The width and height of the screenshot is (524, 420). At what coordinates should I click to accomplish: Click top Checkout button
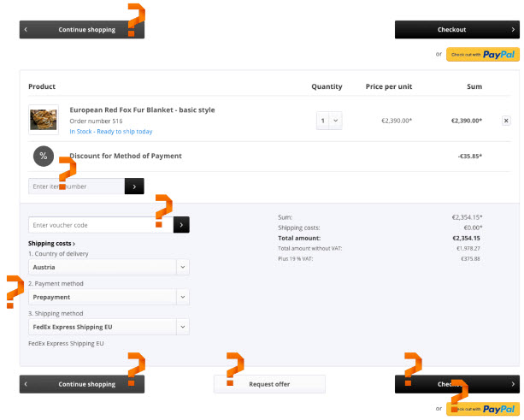456,30
